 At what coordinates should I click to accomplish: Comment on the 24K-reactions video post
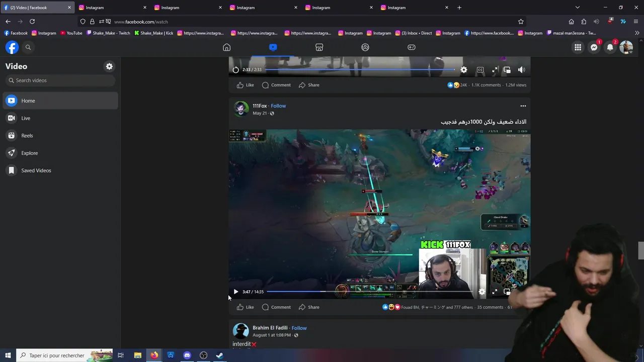276,85
